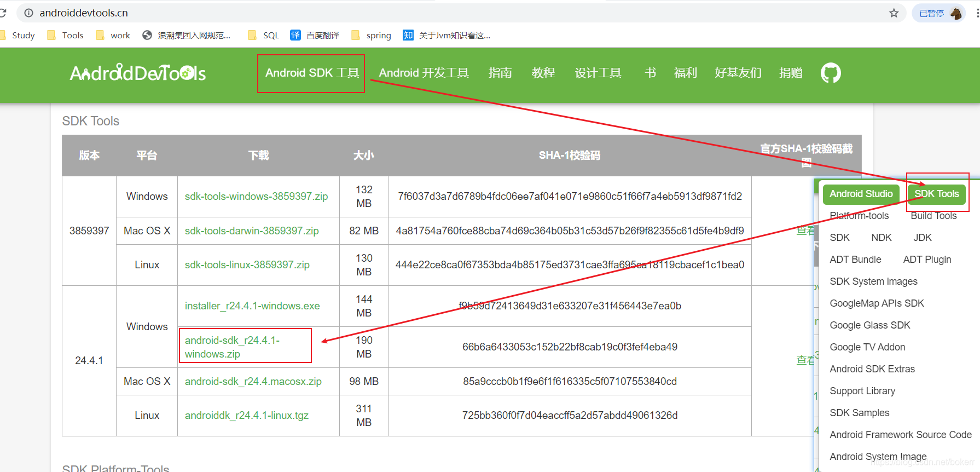Image resolution: width=980 pixels, height=472 pixels.
Task: Go to NDK section
Action: pyautogui.click(x=881, y=238)
